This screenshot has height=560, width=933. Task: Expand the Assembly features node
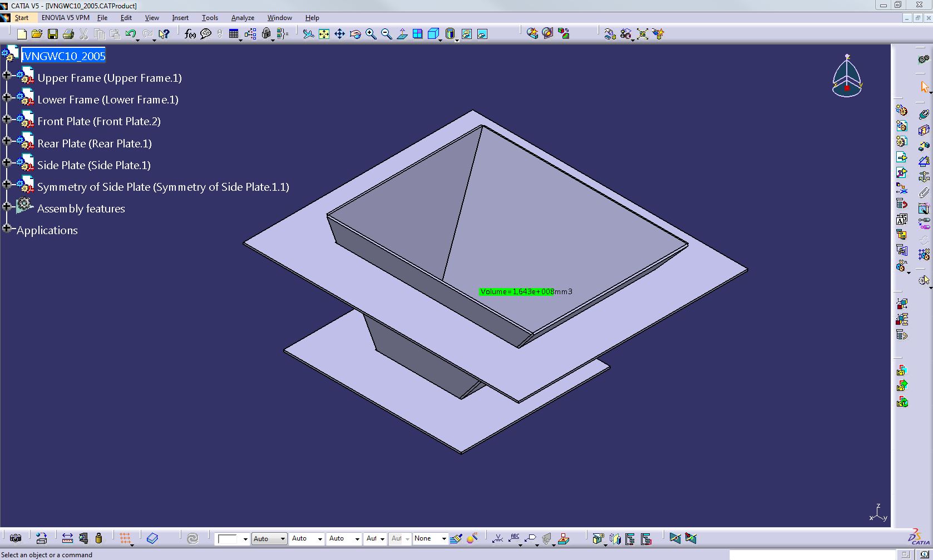[7, 206]
